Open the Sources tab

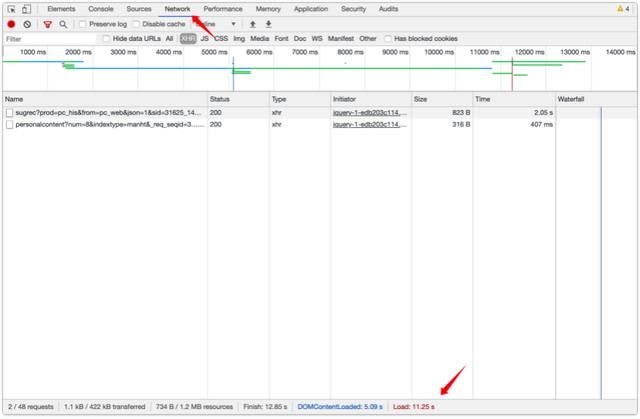pyautogui.click(x=139, y=9)
